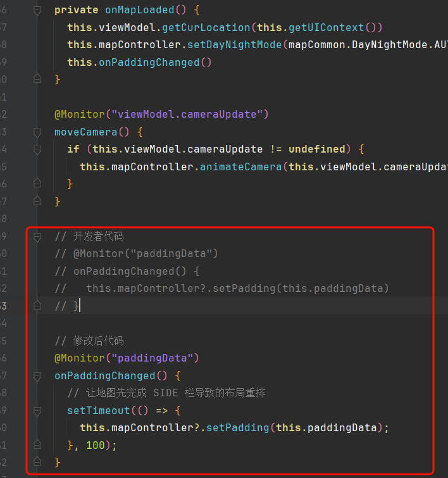The width and height of the screenshot is (448, 478).
Task: Collapse the moveCamera method using gutter arrow
Action: point(37,132)
